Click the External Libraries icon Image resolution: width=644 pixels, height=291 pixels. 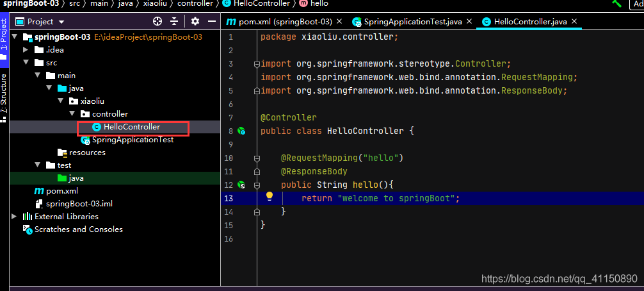28,217
